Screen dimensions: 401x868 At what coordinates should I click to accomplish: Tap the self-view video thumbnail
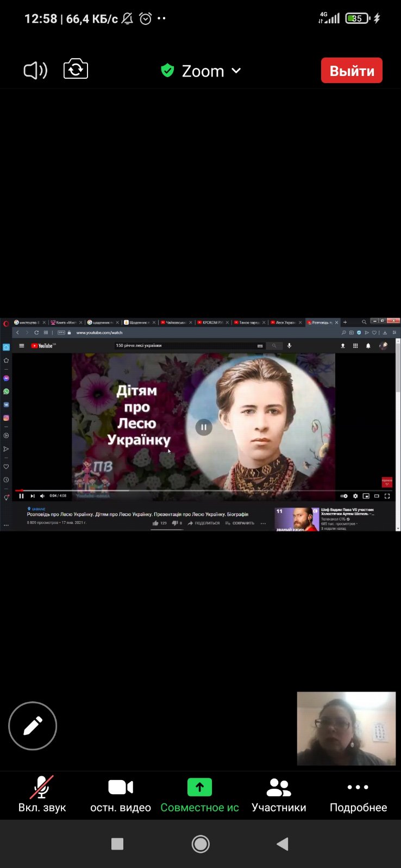pos(346,728)
